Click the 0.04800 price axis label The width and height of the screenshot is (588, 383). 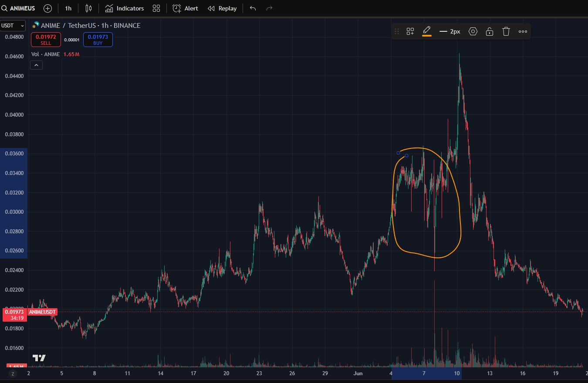[x=14, y=37]
